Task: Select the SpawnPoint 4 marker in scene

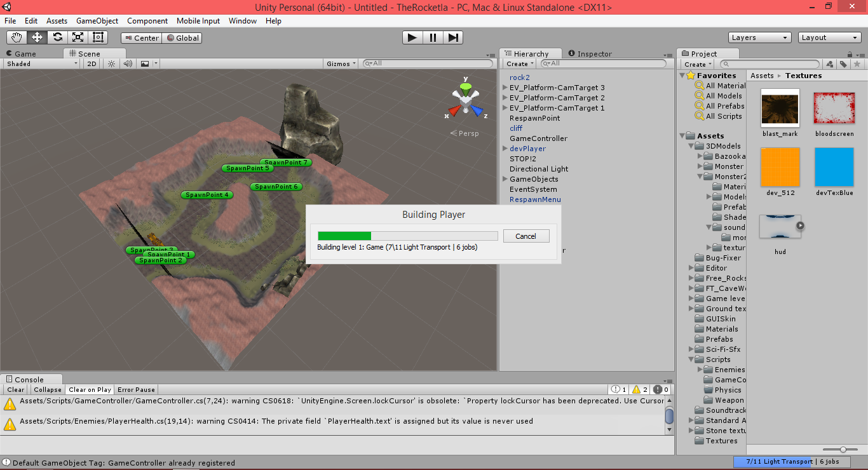Action: pos(207,195)
